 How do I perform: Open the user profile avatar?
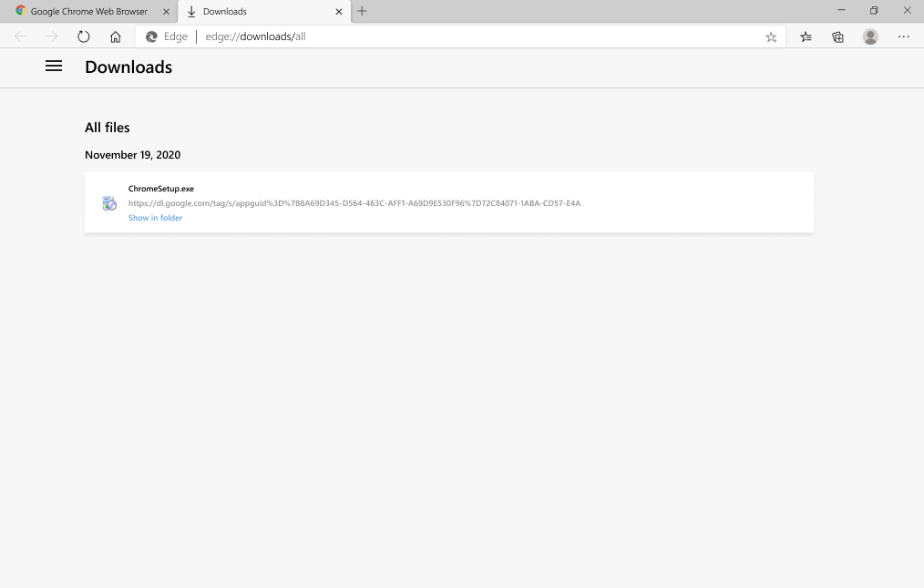[x=870, y=36]
